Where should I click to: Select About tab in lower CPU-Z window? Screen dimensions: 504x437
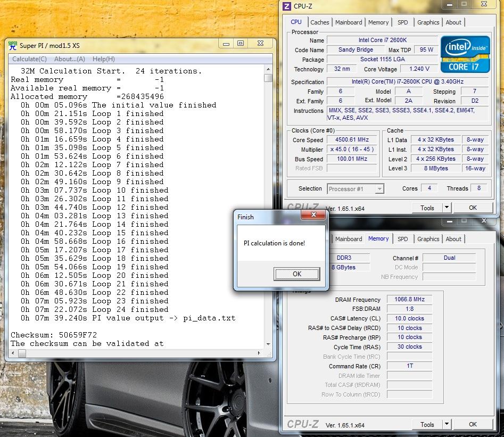coord(453,239)
